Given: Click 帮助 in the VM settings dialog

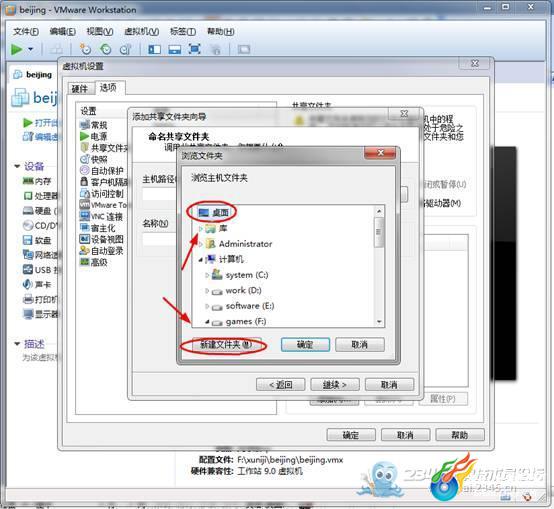Looking at the screenshot, I should 460,435.
